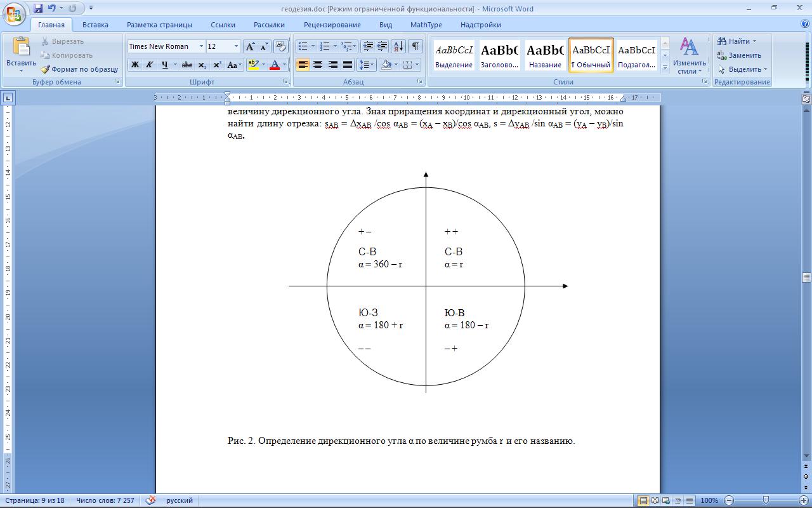Click the Вырезать (cut) button
812x508 pixels.
62,41
